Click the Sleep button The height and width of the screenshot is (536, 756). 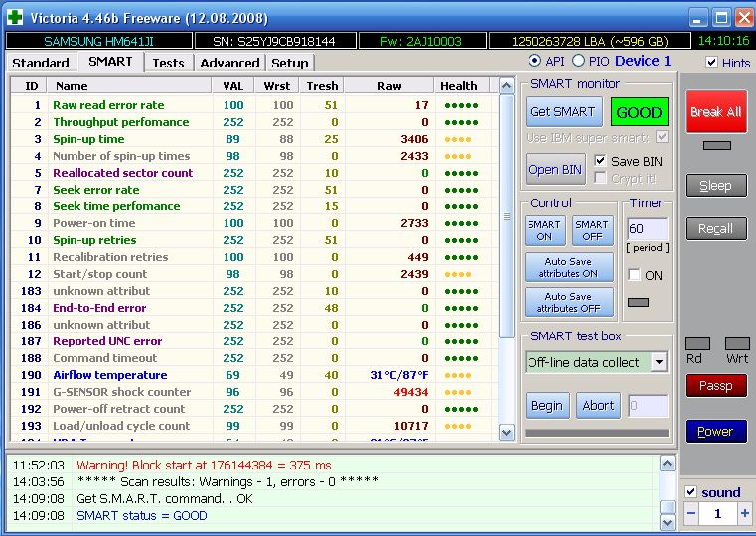(x=716, y=186)
